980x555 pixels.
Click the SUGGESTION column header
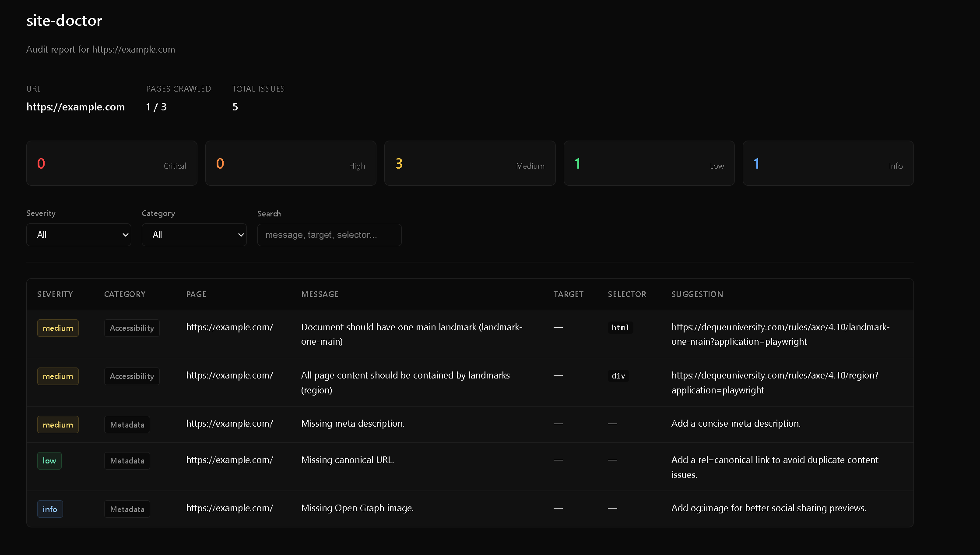coord(697,294)
